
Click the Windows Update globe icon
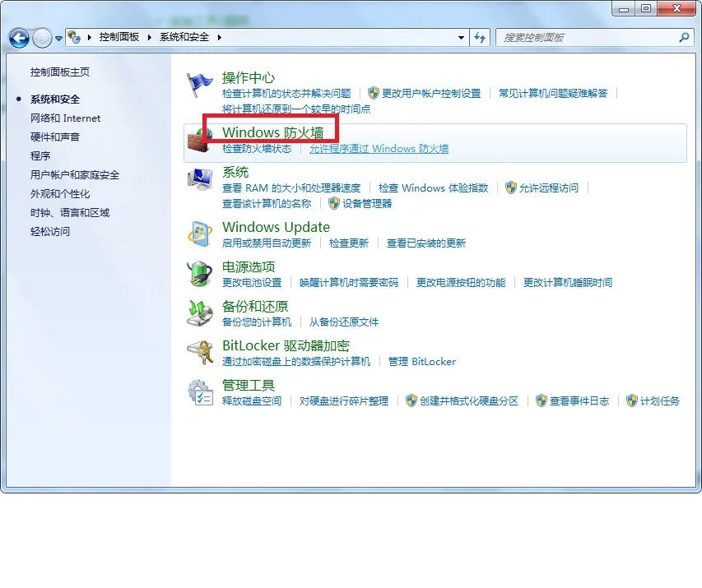click(200, 232)
